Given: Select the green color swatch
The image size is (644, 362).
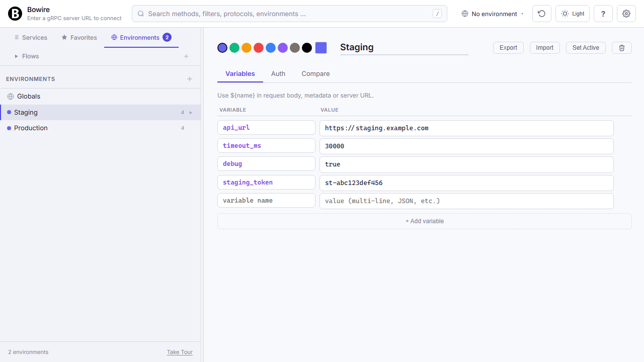Looking at the screenshot, I should (234, 48).
